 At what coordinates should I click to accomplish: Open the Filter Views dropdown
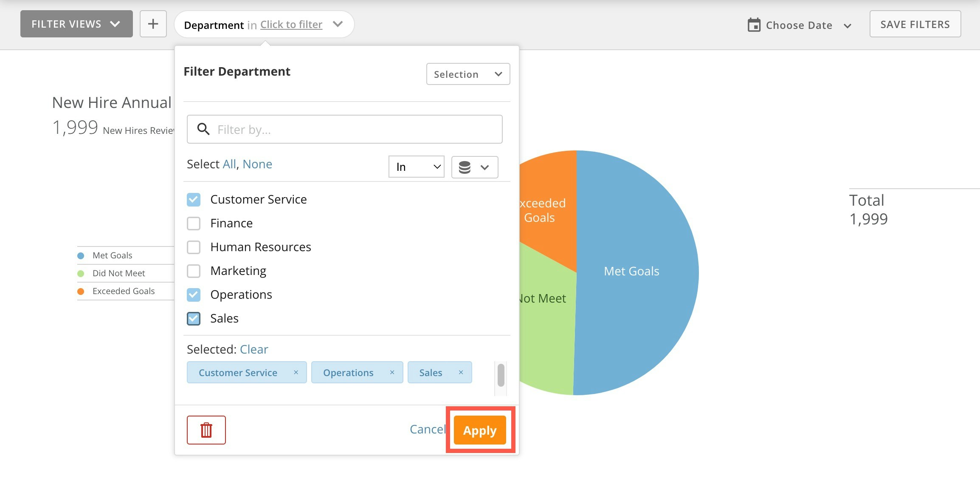point(76,24)
